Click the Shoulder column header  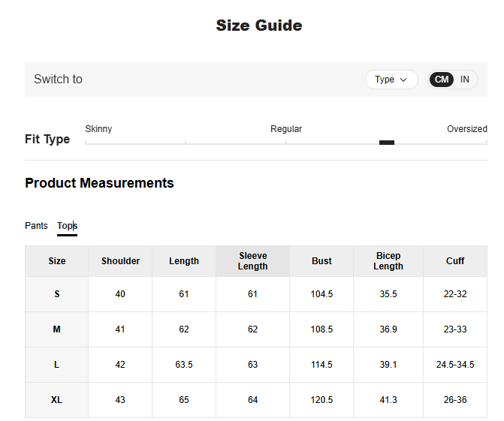click(x=120, y=261)
